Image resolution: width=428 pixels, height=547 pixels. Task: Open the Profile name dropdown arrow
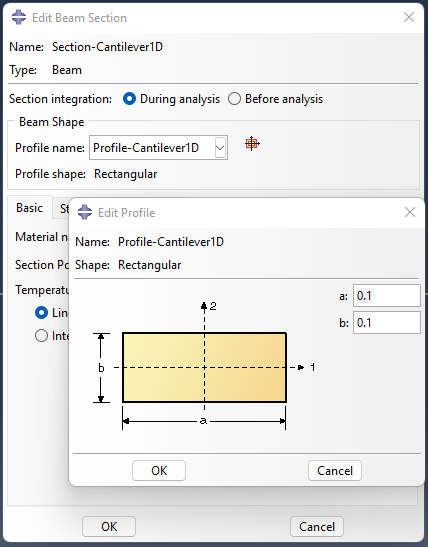tap(220, 148)
